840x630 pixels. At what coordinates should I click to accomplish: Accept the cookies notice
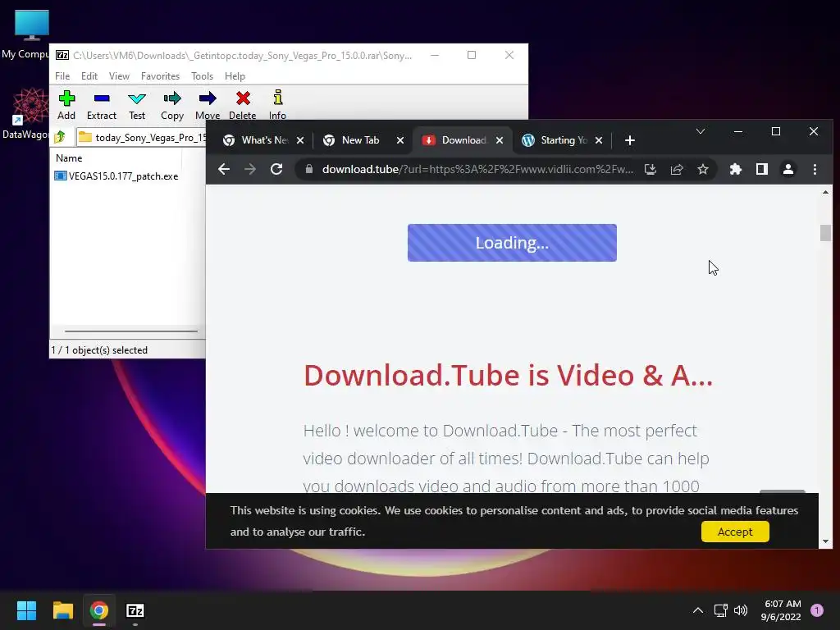[x=735, y=532]
